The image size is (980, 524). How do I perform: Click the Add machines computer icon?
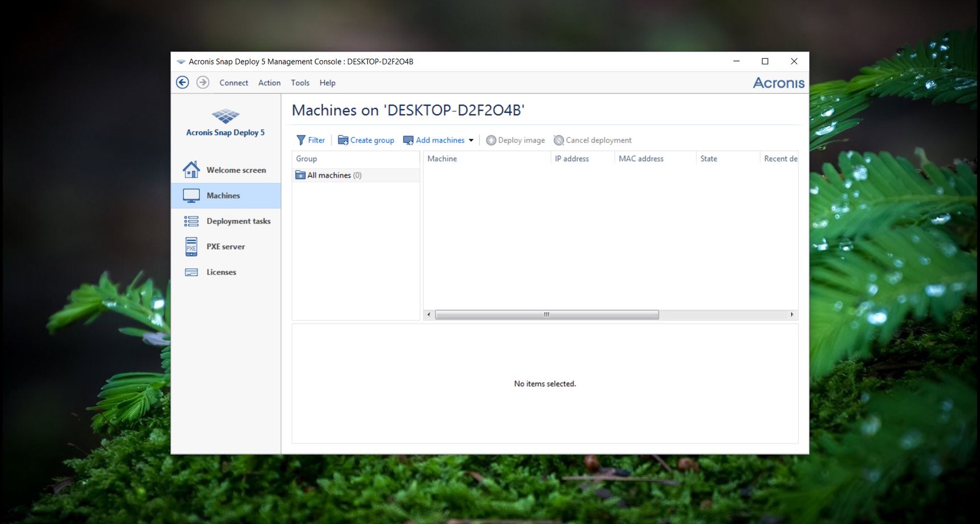(409, 140)
